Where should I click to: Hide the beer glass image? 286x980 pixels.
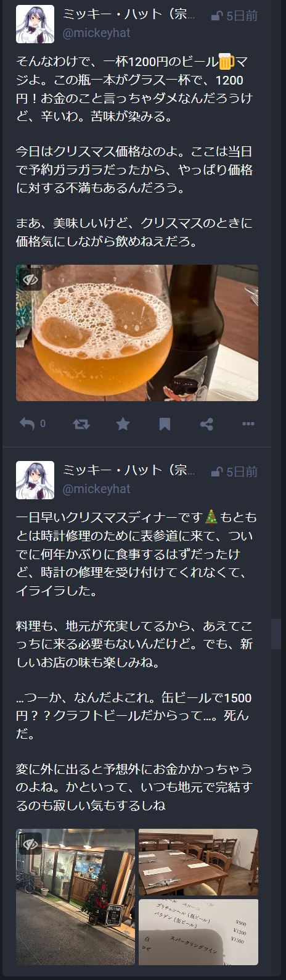31,280
